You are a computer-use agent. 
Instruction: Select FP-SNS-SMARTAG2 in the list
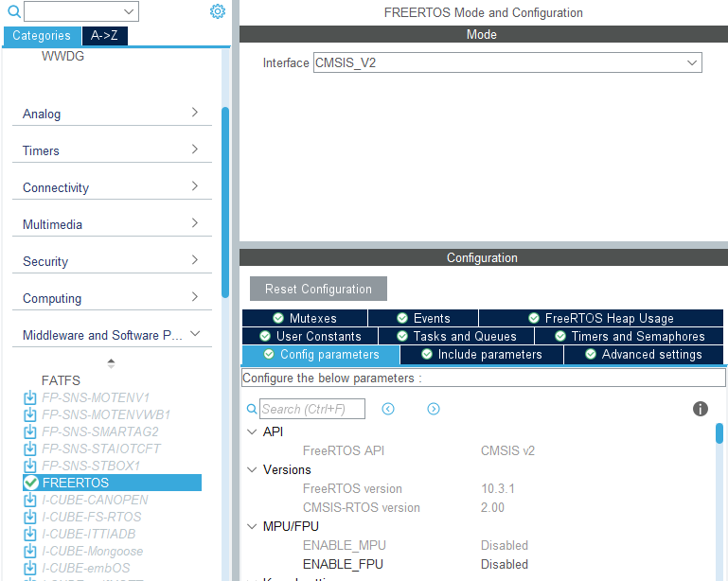pos(99,431)
